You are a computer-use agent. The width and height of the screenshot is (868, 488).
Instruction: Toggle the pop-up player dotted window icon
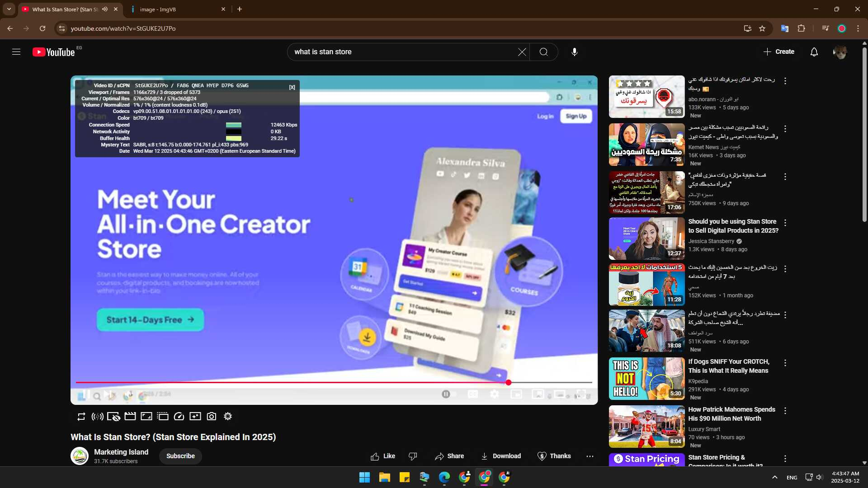coord(163,417)
